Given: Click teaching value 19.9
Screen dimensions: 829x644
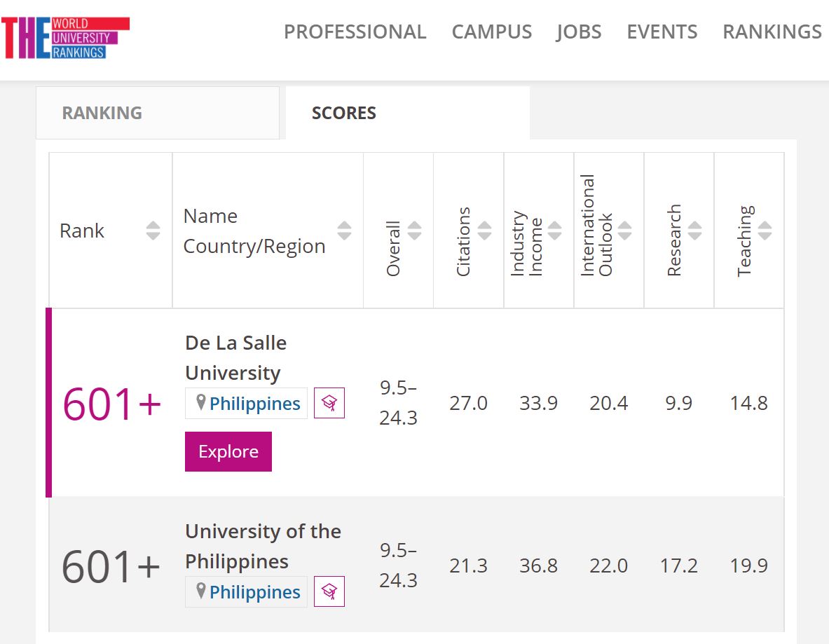Looking at the screenshot, I should pos(748,566).
